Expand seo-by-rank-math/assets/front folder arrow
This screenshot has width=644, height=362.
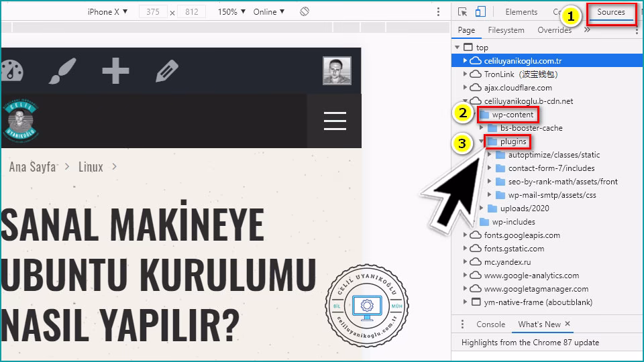click(x=490, y=182)
